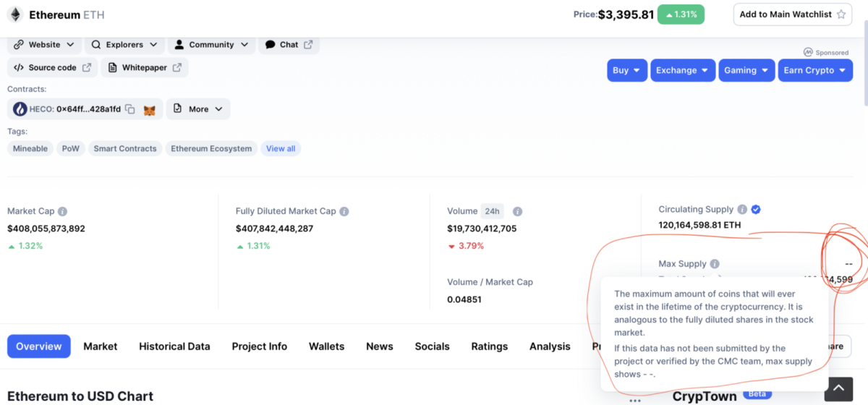
Task: Open the Source code link
Action: [x=52, y=68]
